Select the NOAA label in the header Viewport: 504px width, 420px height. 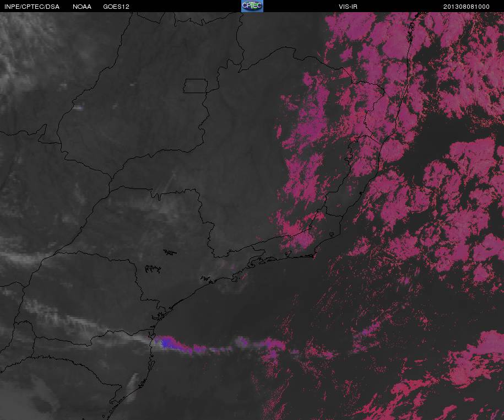click(x=82, y=7)
